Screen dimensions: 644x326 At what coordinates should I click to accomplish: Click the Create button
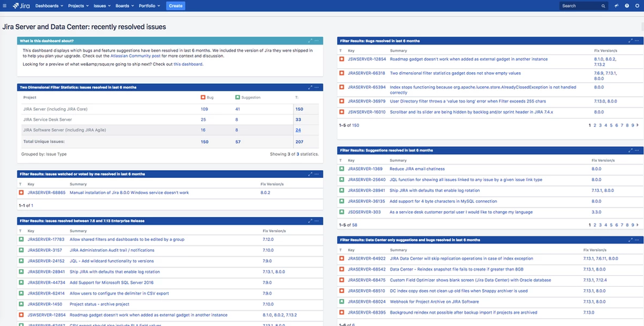(176, 6)
